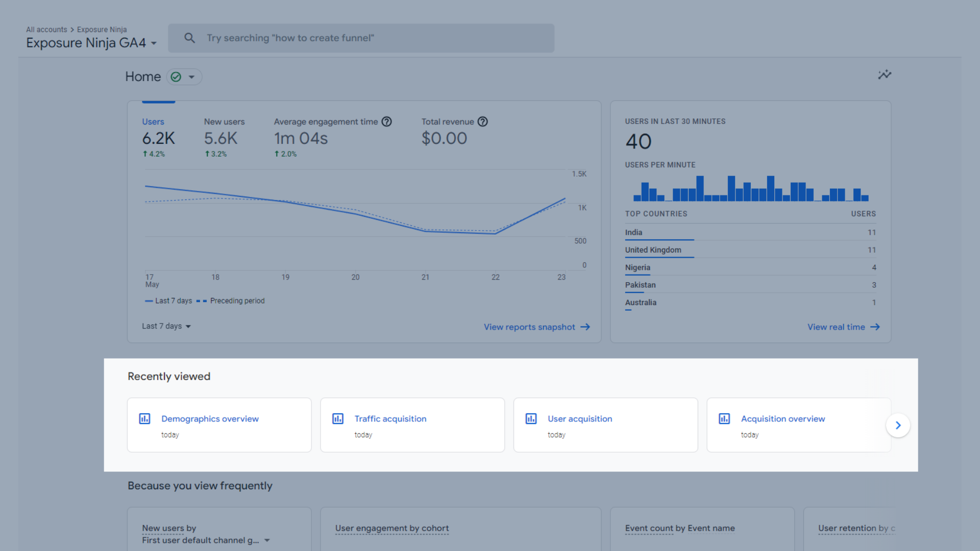Click the bar chart icon for User acquisition

pos(531,418)
